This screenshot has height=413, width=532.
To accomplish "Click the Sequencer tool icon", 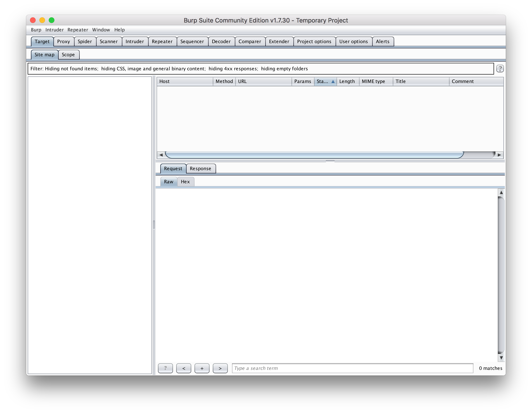I will pyautogui.click(x=193, y=41).
